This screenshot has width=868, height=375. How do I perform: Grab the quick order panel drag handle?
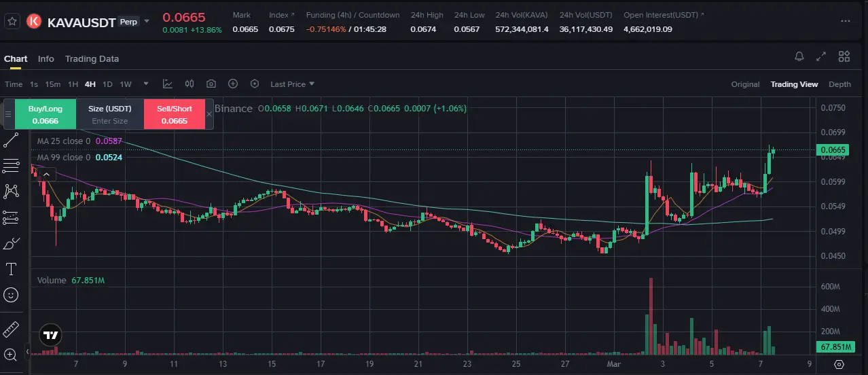(8, 114)
